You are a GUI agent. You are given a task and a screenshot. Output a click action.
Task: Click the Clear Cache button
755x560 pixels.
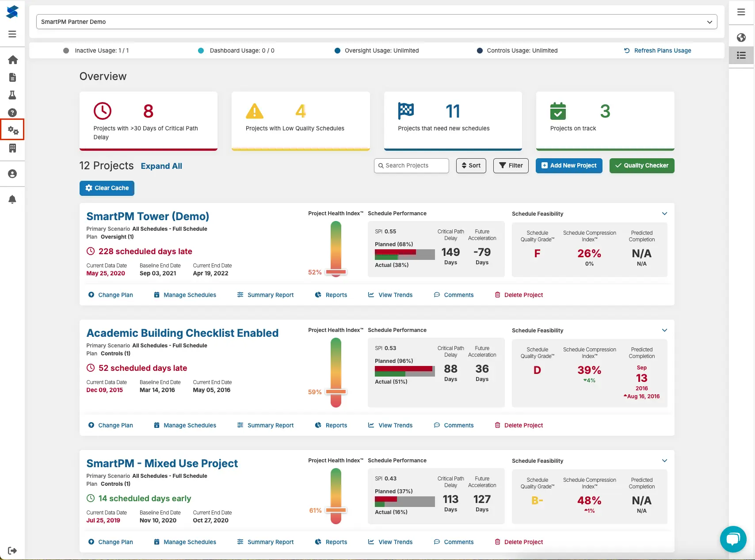[x=107, y=188]
